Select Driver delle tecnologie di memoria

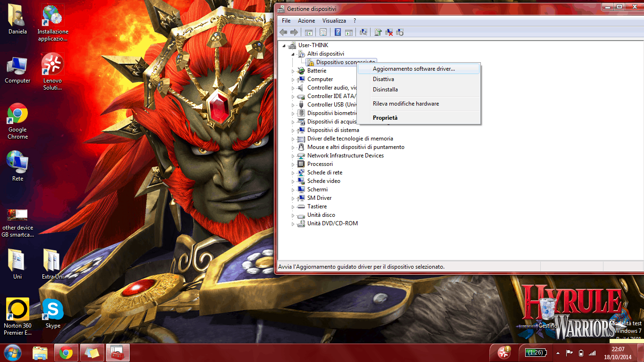[x=350, y=139]
